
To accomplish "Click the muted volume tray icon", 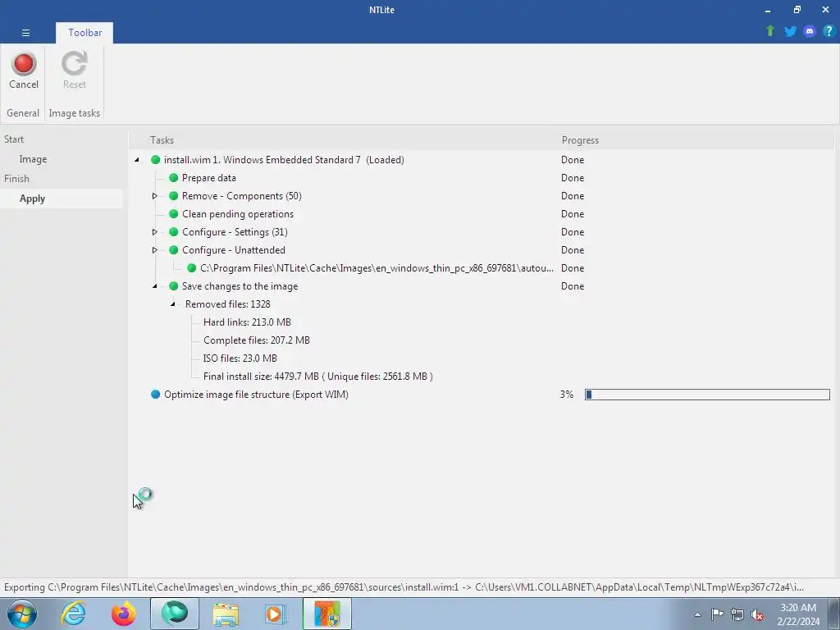I will click(757, 614).
